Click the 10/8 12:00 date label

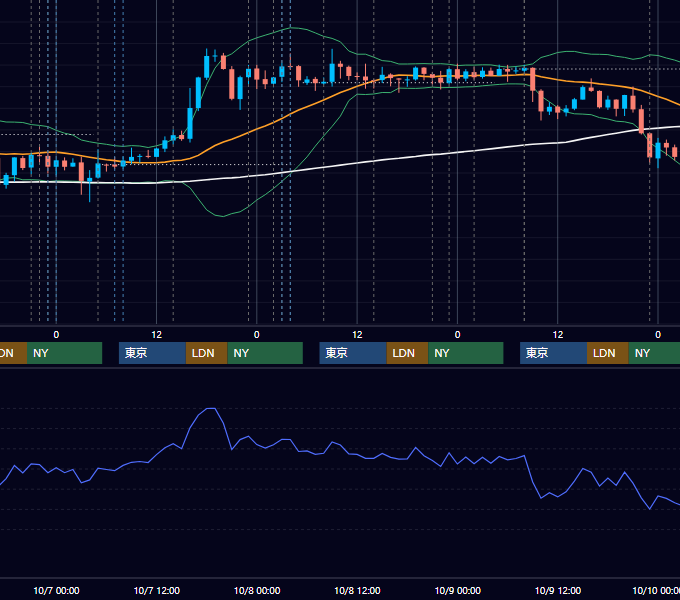357,590
